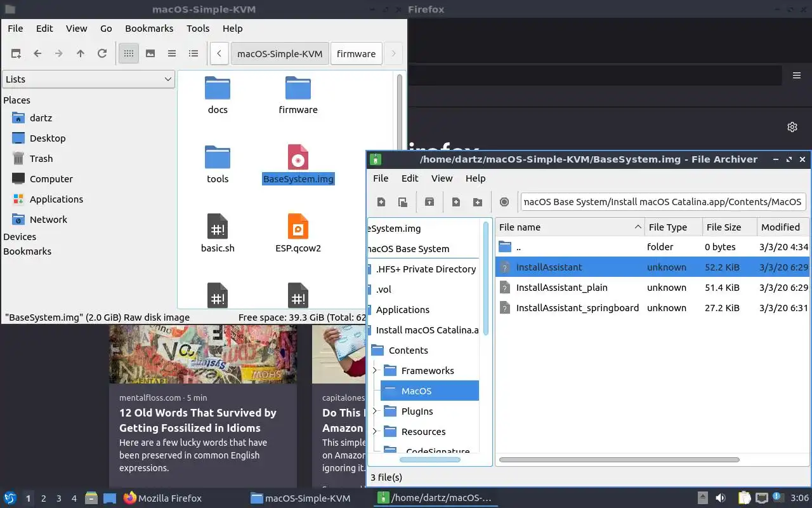This screenshot has height=508, width=812.
Task: Open Firefox settings gear icon
Action: point(792,127)
